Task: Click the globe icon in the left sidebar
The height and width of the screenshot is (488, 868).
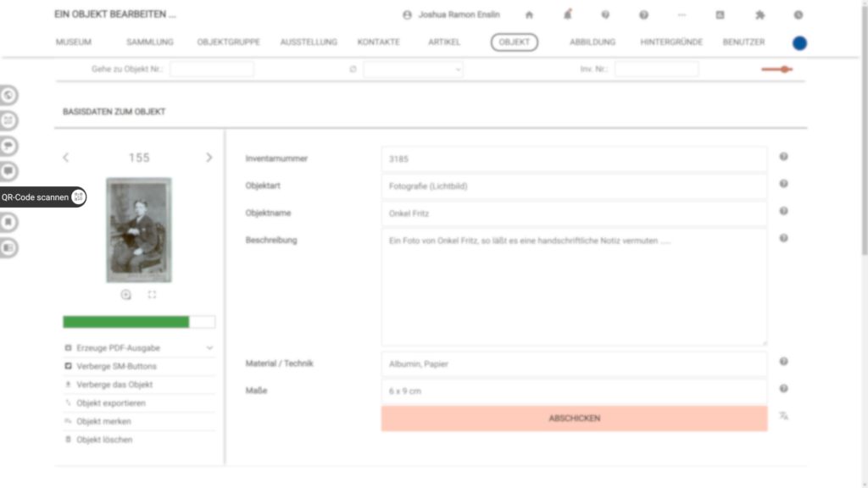Action: coord(8,95)
